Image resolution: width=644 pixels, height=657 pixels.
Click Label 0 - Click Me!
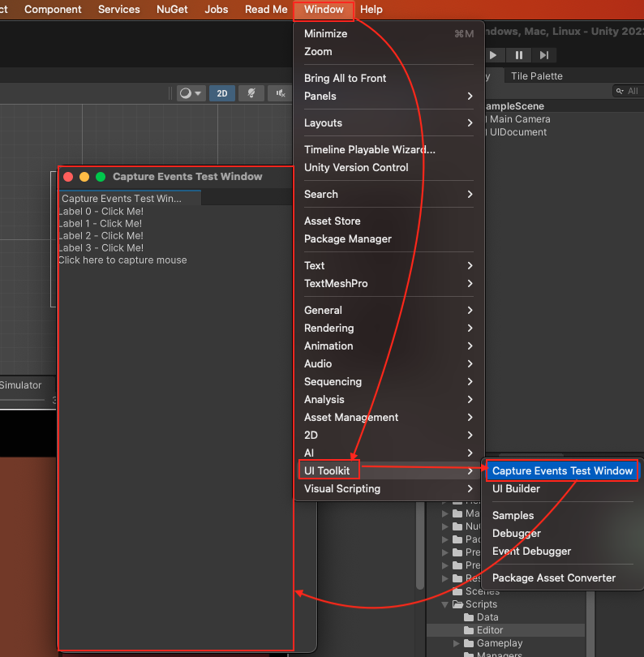point(101,212)
